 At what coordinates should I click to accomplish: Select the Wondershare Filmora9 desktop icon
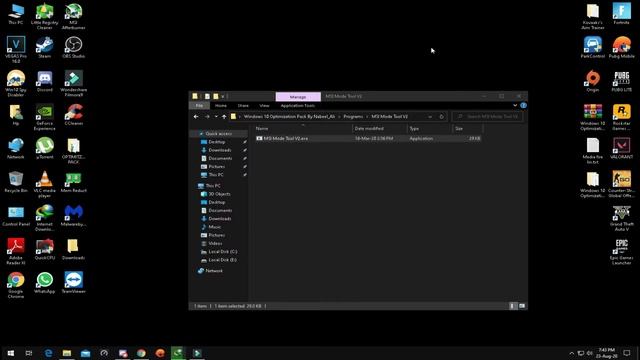pos(73,83)
